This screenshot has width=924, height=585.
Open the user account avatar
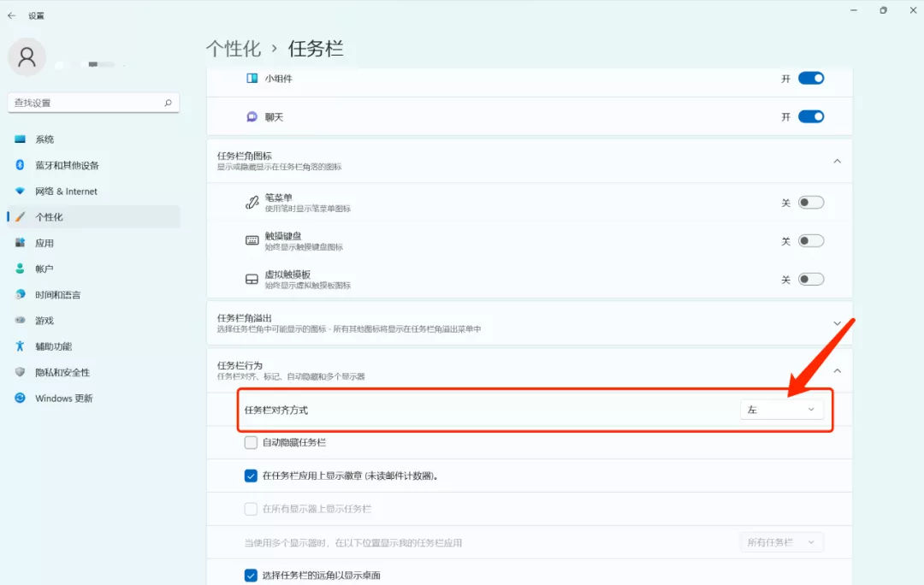(x=27, y=57)
